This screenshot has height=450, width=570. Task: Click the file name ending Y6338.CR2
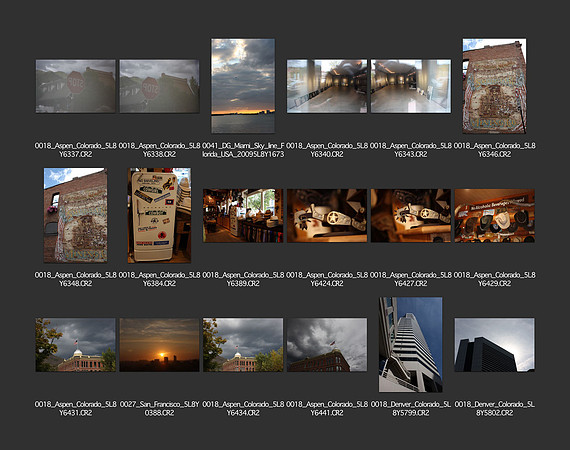point(159,150)
